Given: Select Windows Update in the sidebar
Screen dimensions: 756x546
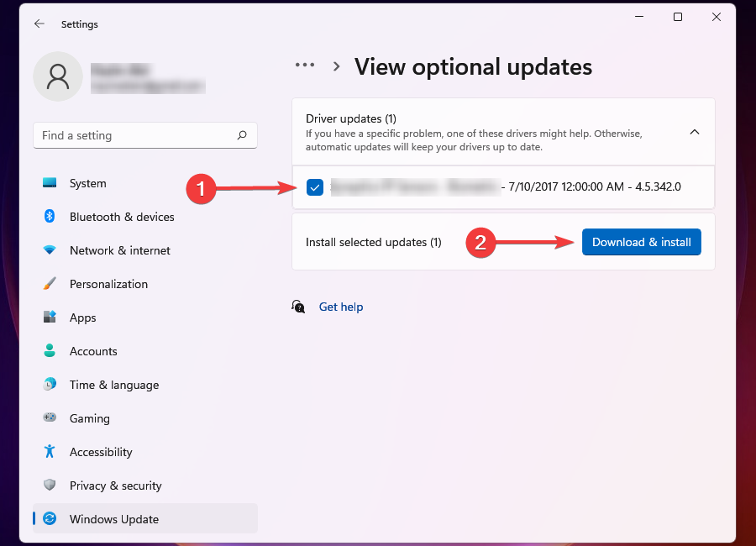Looking at the screenshot, I should pyautogui.click(x=145, y=518).
